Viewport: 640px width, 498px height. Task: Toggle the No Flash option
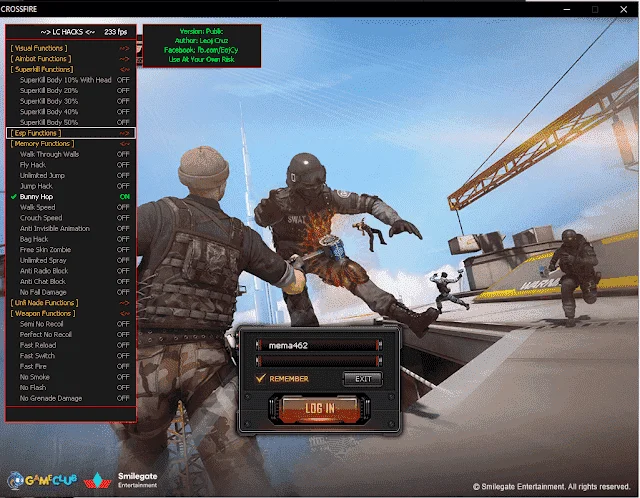[x=71, y=388]
